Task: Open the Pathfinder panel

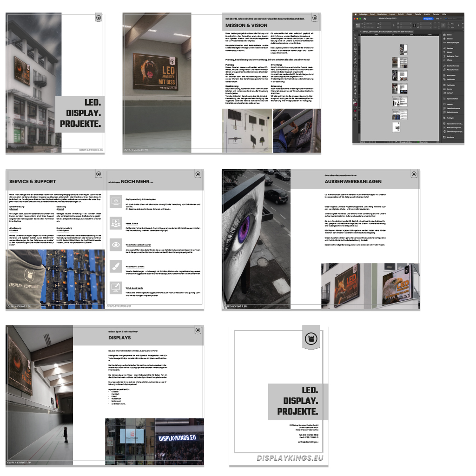Action: pos(450,79)
